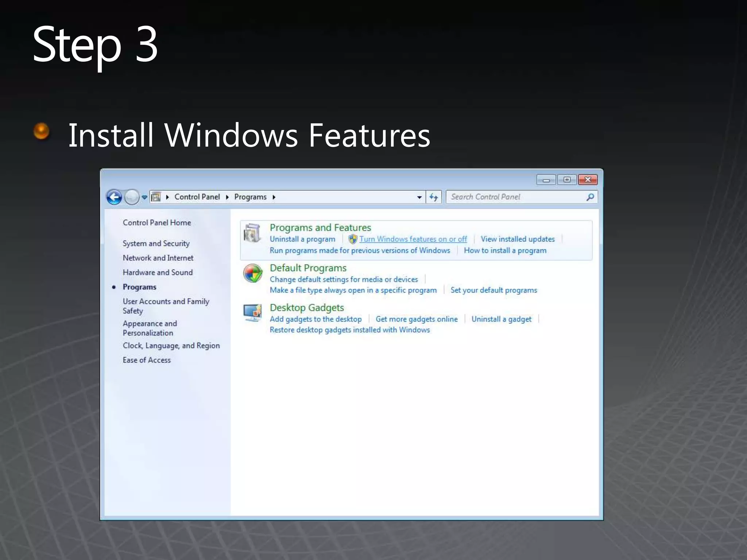Open User Accounts and Family Safety
Viewport: 747px width, 560px height.
pyautogui.click(x=166, y=306)
